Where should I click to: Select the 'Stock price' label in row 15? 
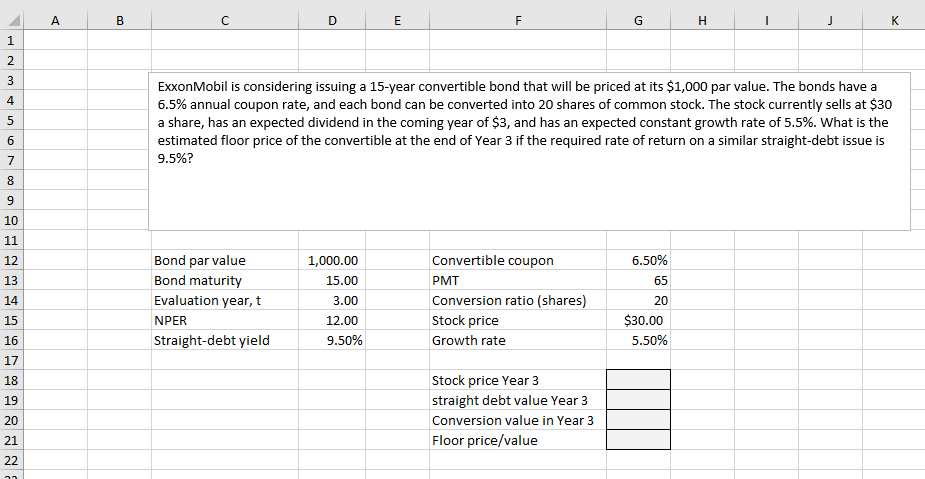(x=518, y=320)
